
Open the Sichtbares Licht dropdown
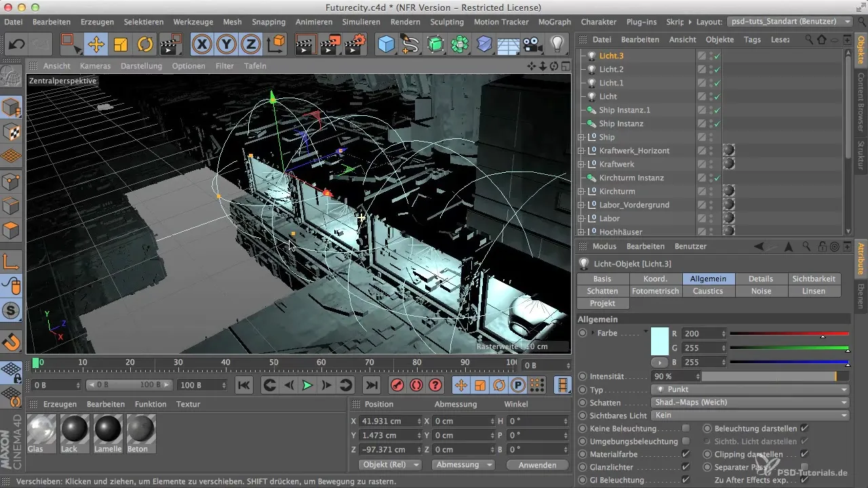click(x=749, y=415)
